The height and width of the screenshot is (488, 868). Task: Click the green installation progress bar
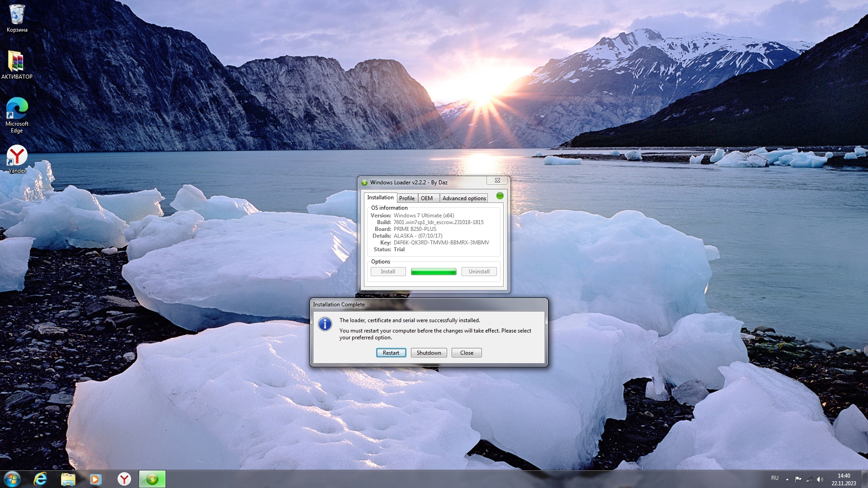(433, 272)
